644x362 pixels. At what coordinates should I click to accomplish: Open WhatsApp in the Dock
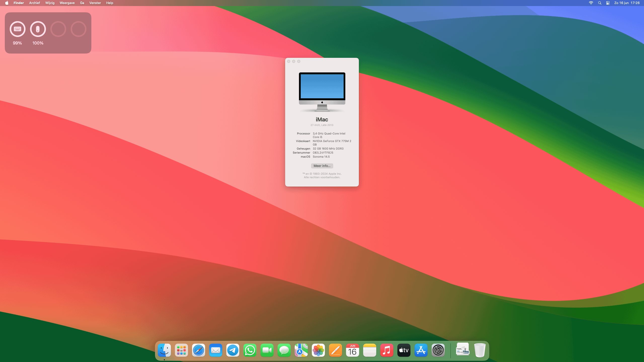tap(250, 350)
